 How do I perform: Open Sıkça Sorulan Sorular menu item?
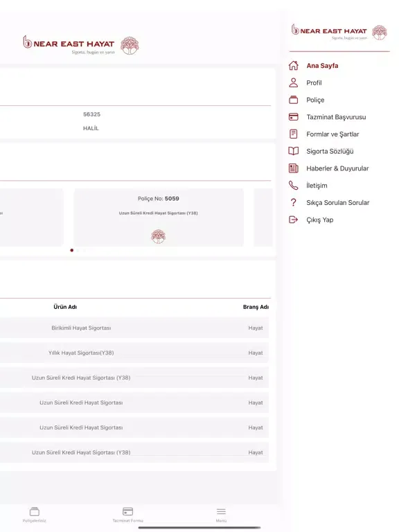pyautogui.click(x=337, y=202)
